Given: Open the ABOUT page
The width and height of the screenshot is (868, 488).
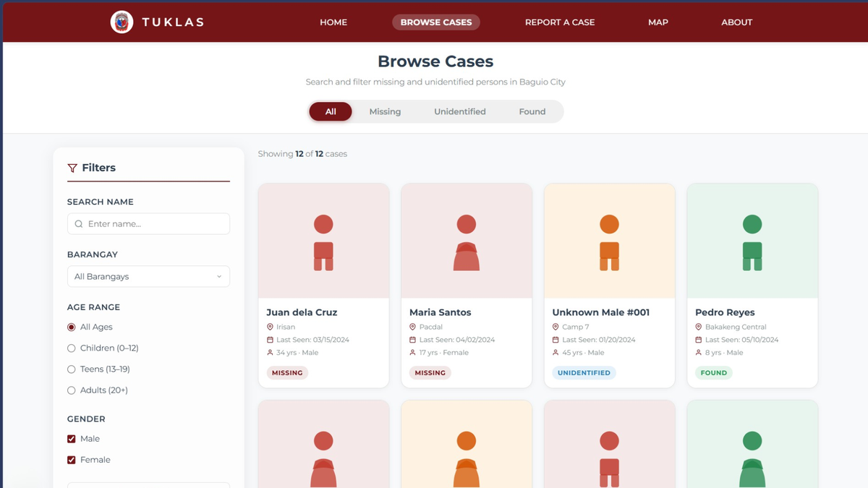Looking at the screenshot, I should coord(737,22).
